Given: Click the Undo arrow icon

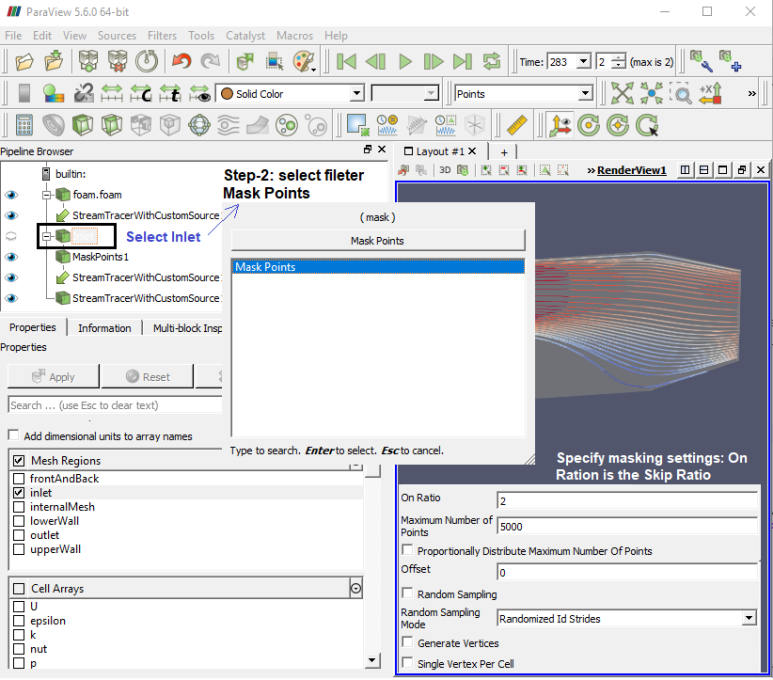Looking at the screenshot, I should click(181, 62).
